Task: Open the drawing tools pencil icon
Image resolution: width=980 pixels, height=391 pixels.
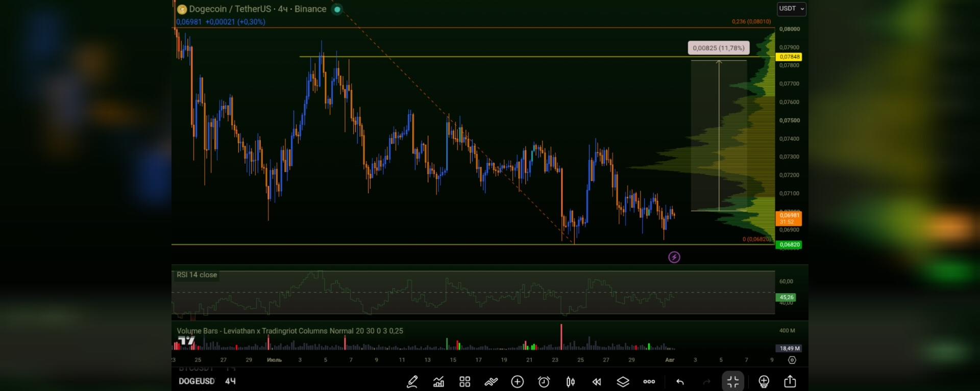Action: 412,381
